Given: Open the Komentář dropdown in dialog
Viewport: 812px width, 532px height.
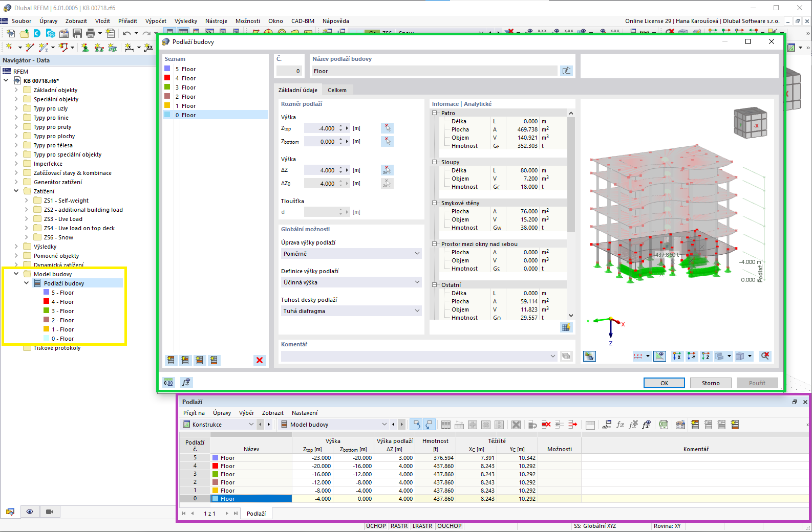Looking at the screenshot, I should pyautogui.click(x=419, y=356).
